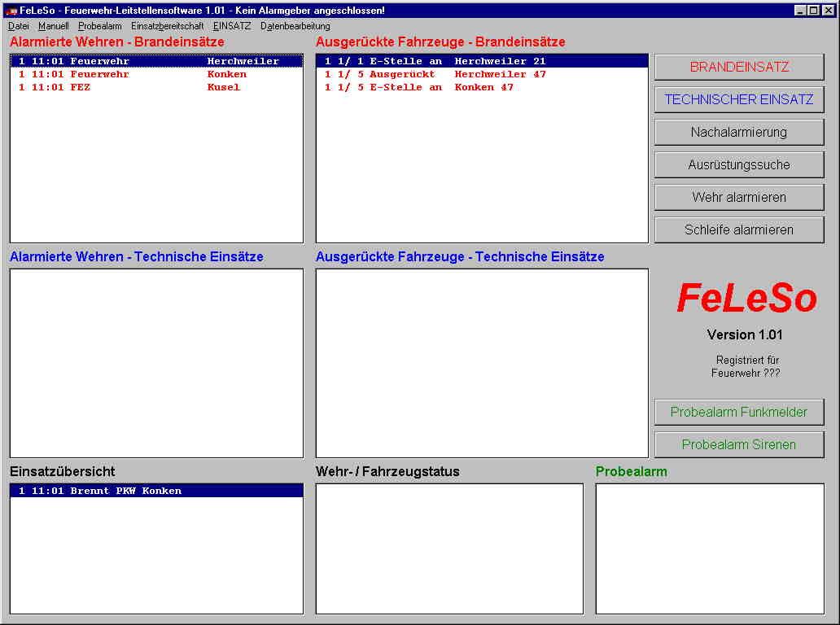
Task: Open the Manuell menu
Action: (x=54, y=26)
